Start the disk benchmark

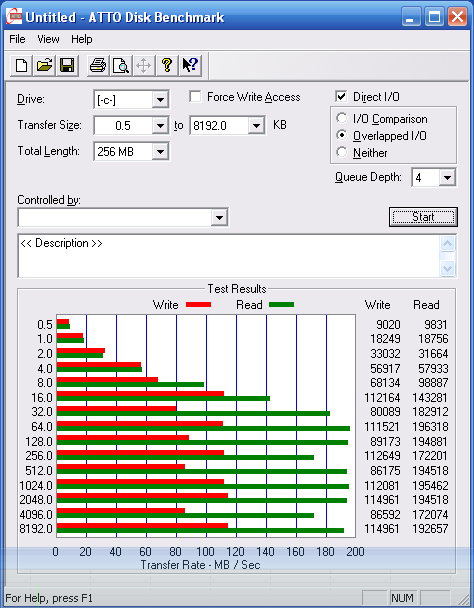pyautogui.click(x=423, y=217)
